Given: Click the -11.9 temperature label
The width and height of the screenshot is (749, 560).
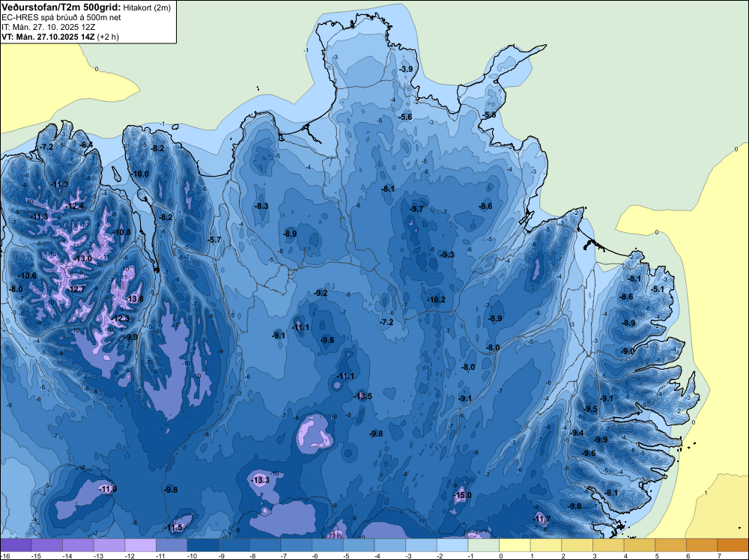Looking at the screenshot, I should [108, 489].
